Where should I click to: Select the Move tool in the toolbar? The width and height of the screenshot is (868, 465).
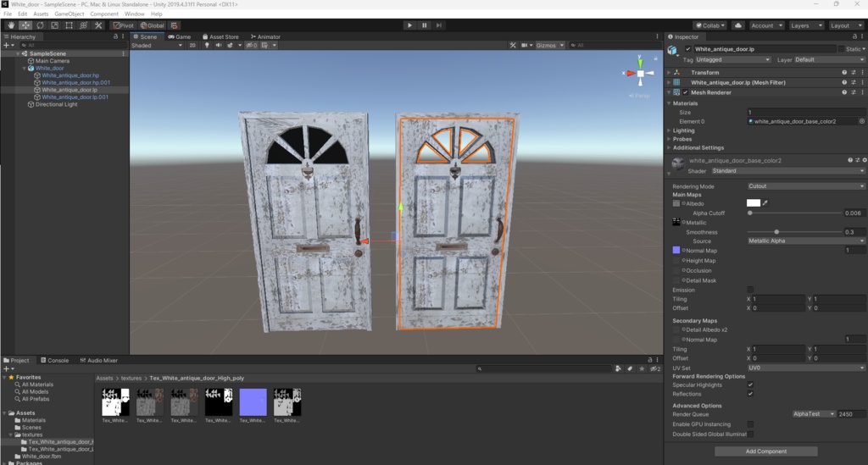click(25, 25)
